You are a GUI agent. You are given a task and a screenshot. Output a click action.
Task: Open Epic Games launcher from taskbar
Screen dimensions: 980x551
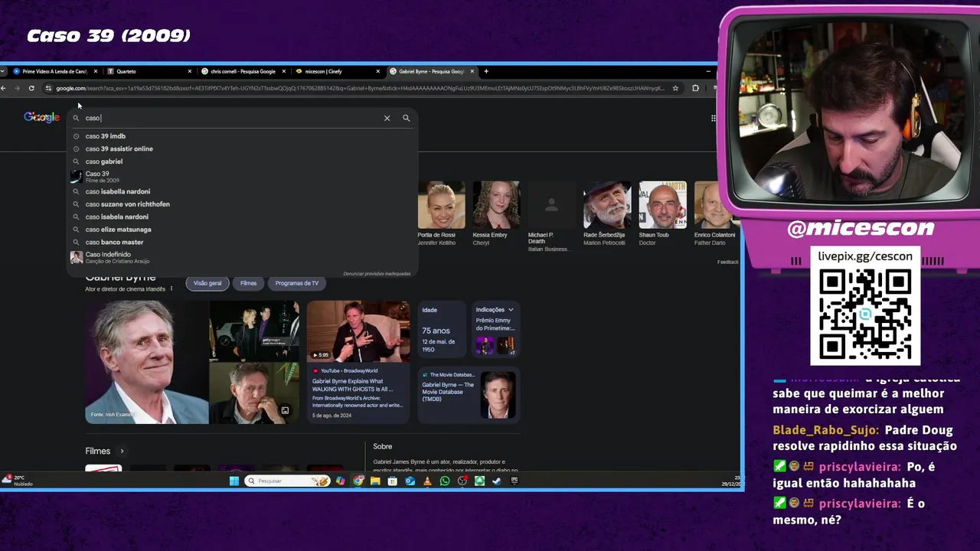(514, 481)
